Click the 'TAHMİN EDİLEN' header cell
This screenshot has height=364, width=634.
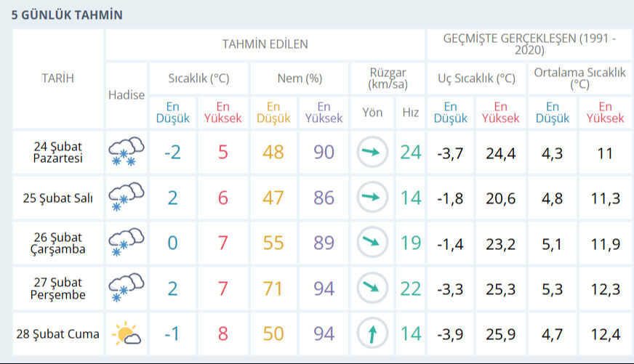tap(265, 44)
